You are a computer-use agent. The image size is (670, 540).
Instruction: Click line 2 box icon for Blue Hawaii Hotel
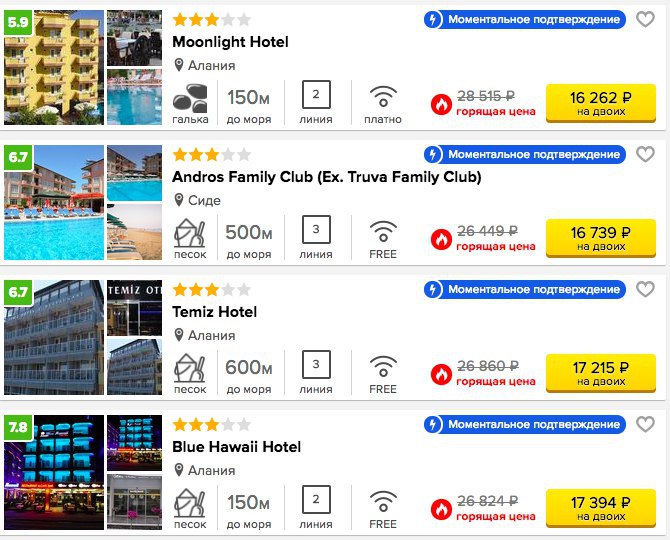tap(316, 499)
